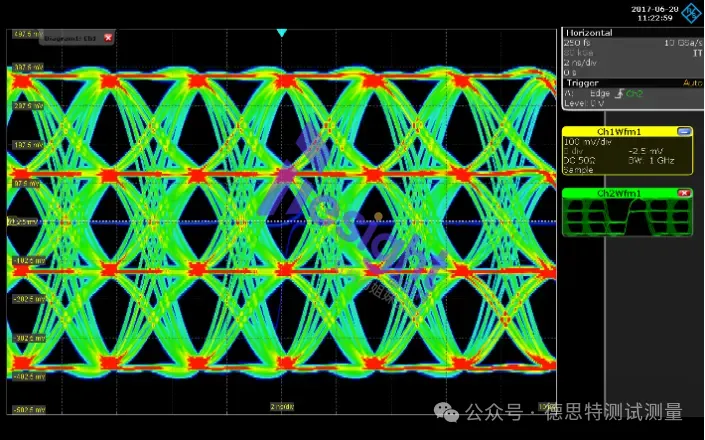Click the 10 GSa/s sample rate value
This screenshot has height=440, width=705.
[683, 43]
